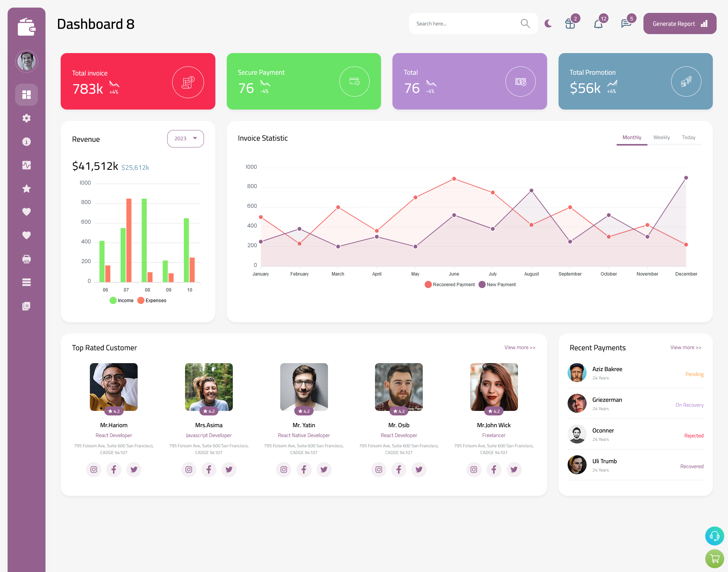Open the hamburger menu sidebar icon

click(27, 282)
